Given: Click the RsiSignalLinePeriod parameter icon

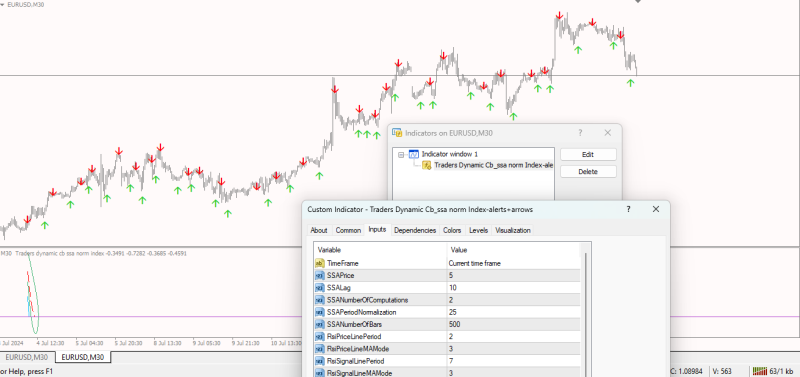Looking at the screenshot, I should pyautogui.click(x=320, y=361).
